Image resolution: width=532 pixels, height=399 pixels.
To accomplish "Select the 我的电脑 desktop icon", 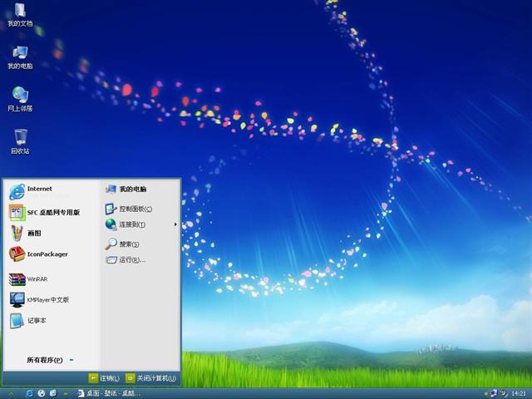I will tap(20, 57).
